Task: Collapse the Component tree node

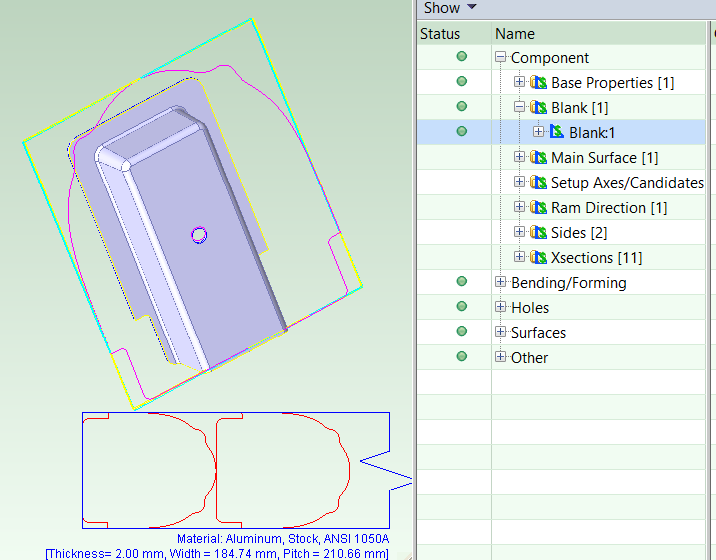Action: point(502,58)
